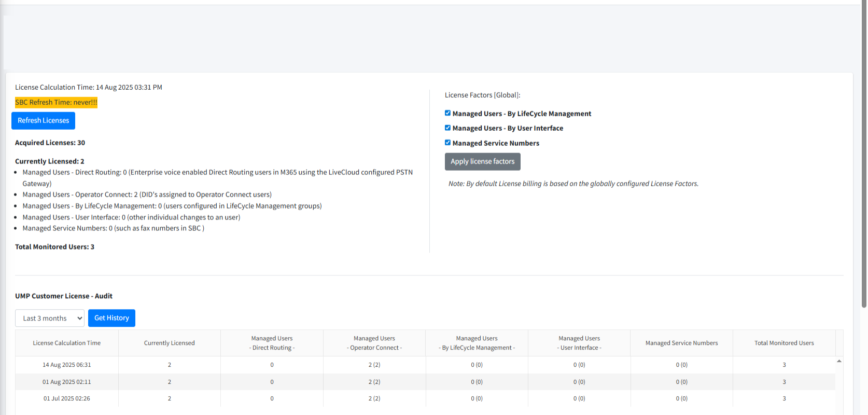Toggle Managed Users - By User Interface checkbox
The image size is (868, 415).
447,128
